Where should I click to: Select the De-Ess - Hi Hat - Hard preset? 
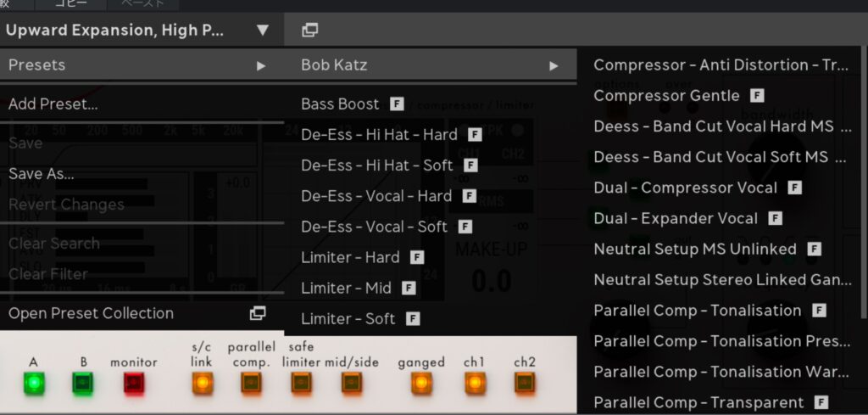point(379,135)
